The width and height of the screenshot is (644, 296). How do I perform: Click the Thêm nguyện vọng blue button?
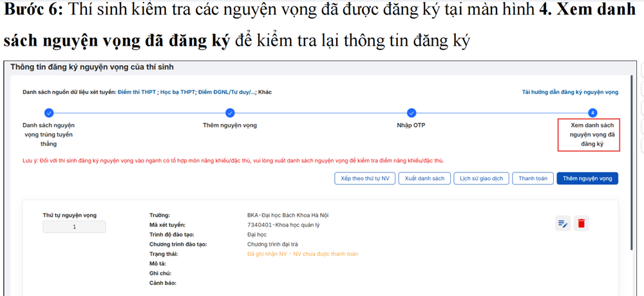tap(587, 179)
